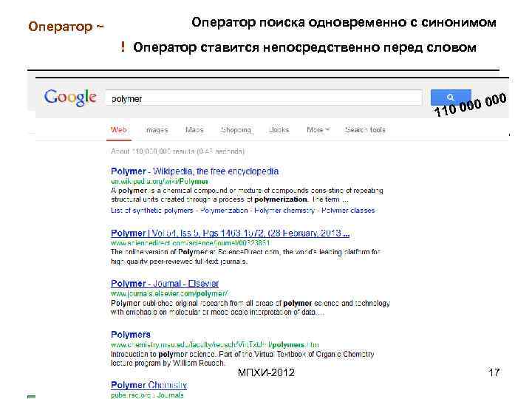Open the Shopping tab
The image size is (532, 399).
coord(236,130)
